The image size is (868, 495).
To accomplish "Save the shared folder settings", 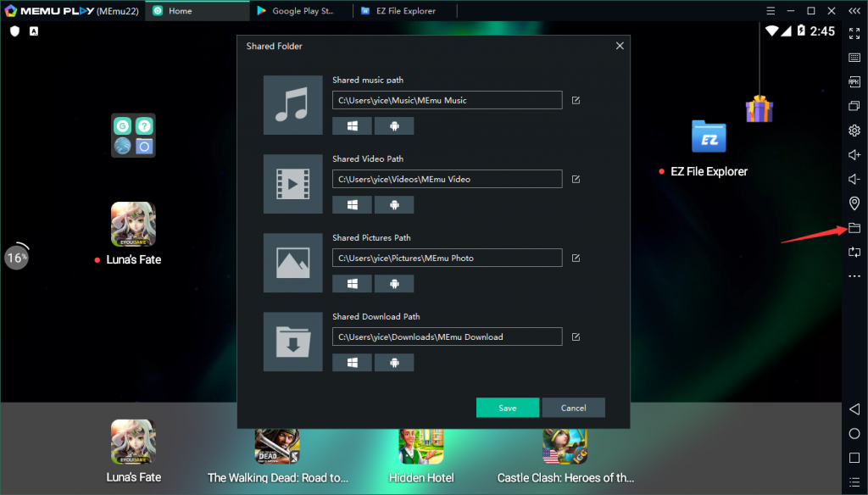I will click(x=507, y=408).
